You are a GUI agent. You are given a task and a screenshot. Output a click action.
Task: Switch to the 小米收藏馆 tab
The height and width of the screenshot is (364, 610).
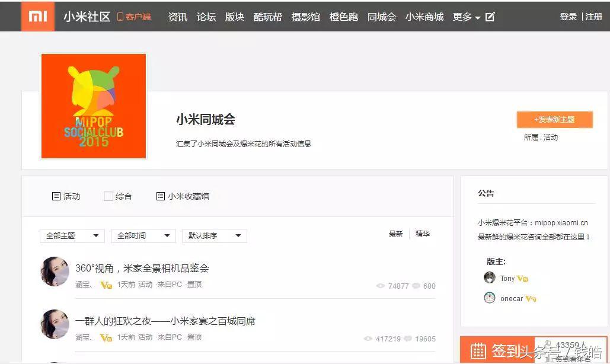pos(183,196)
